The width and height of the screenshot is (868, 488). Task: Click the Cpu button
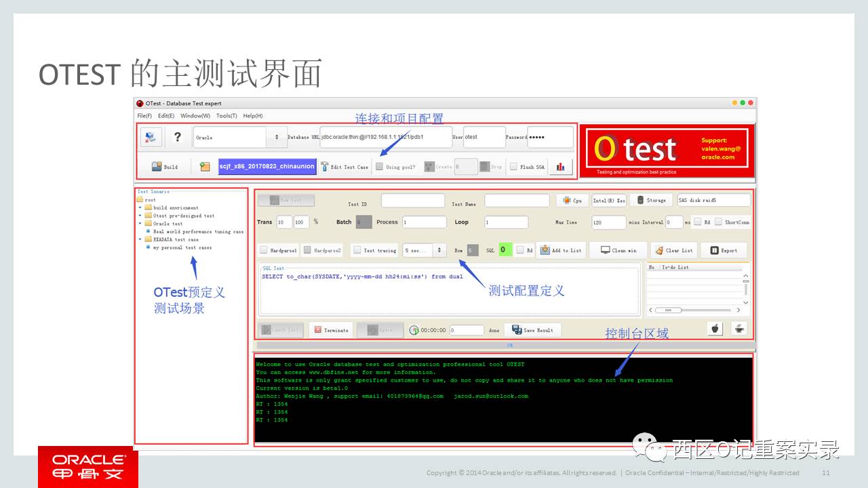pos(572,200)
